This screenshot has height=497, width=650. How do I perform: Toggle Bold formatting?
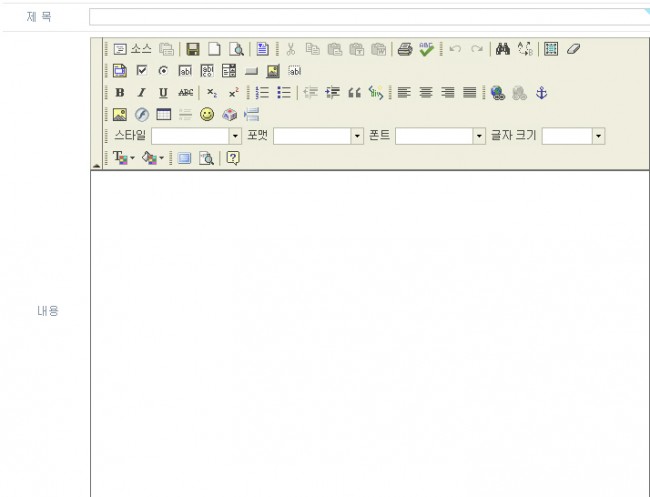pyautogui.click(x=120, y=93)
